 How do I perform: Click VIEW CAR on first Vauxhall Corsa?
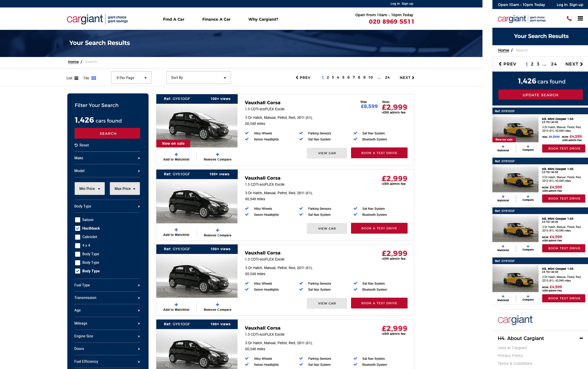coord(327,153)
